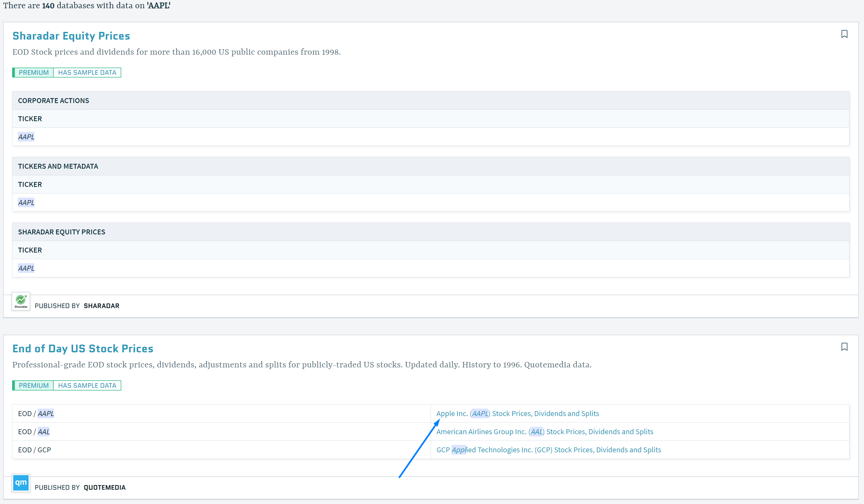Select AAPL under Tickers and Metadata

point(26,203)
